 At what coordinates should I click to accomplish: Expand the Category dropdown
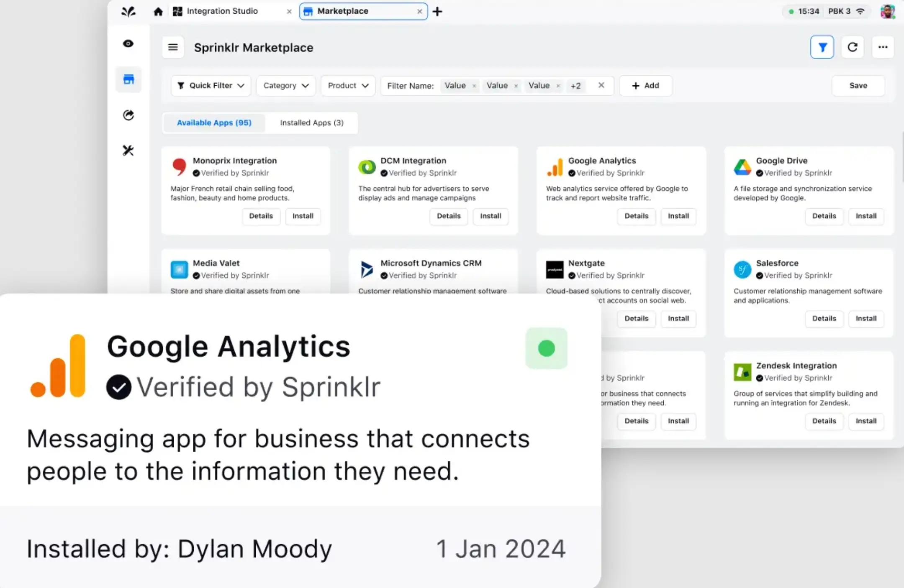[x=286, y=86]
